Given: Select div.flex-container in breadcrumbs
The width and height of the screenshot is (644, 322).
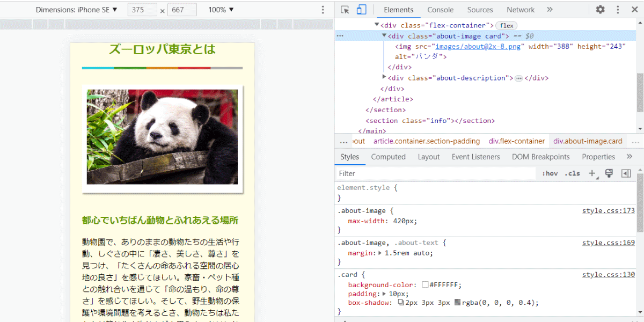Looking at the screenshot, I should 517,142.
